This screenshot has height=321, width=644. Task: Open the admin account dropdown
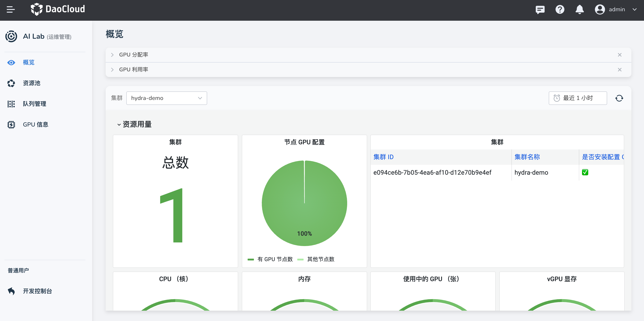point(617,9)
